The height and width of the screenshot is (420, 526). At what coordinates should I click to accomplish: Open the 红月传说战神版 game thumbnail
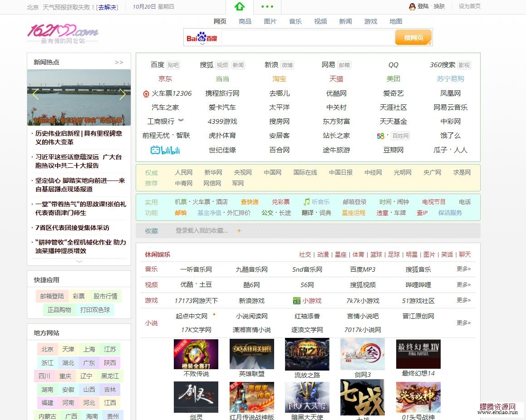pyautogui.click(x=251, y=397)
